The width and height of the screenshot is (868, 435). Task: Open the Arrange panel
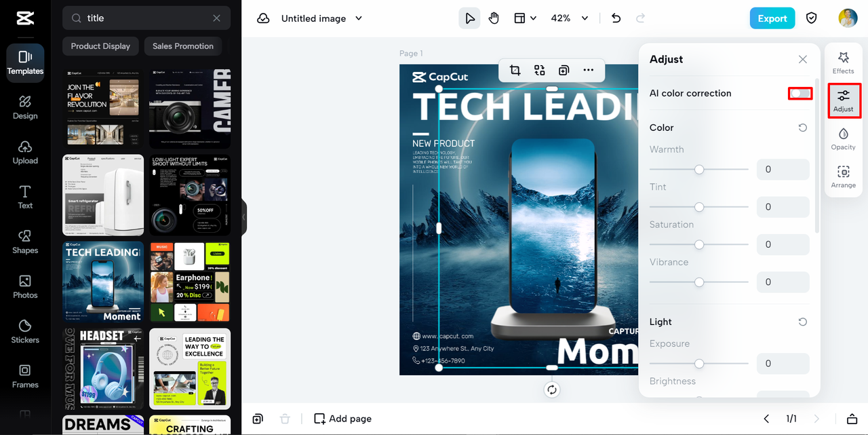[x=844, y=176]
